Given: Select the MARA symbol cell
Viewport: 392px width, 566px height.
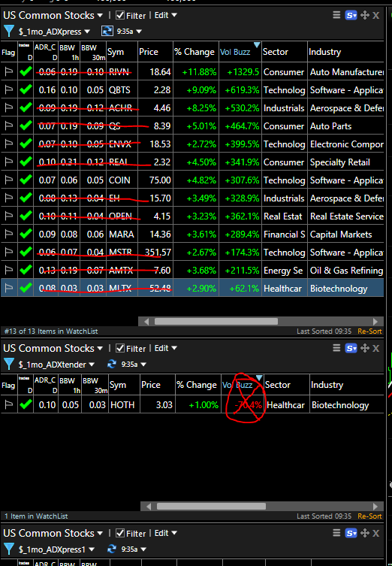Looking at the screenshot, I should [122, 235].
